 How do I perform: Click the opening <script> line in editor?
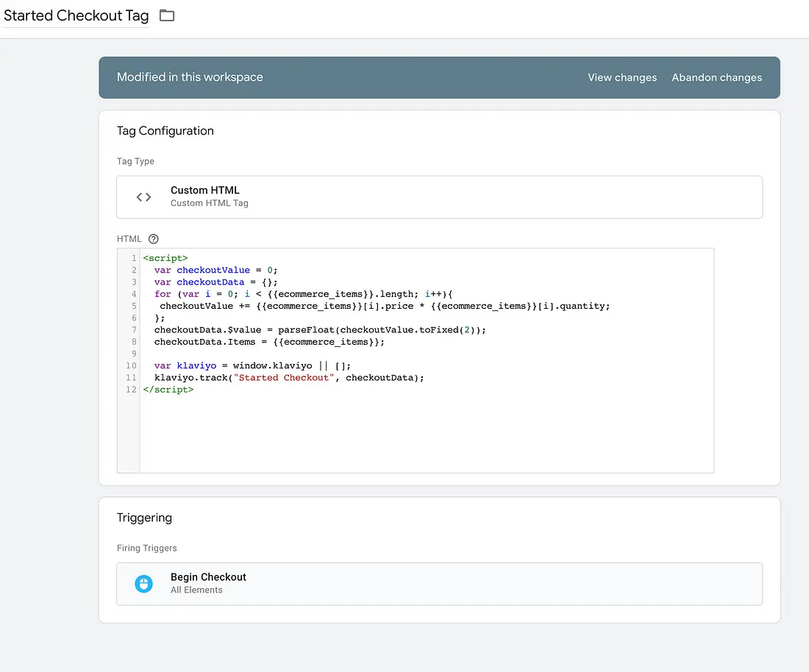[165, 258]
